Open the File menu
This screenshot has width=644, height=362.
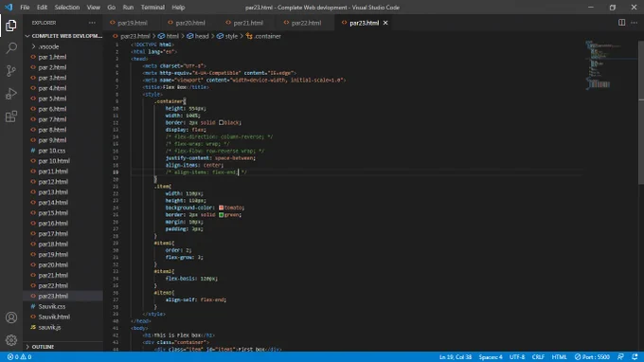click(25, 8)
